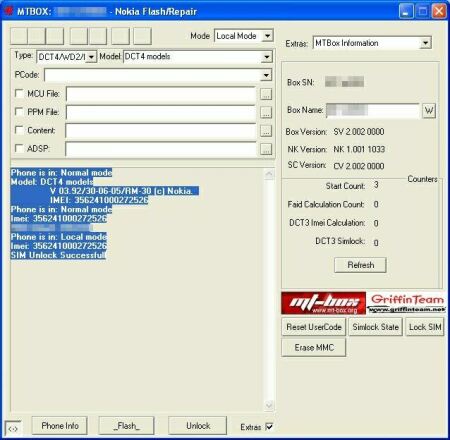Open the Extras MTBox Information dropdown
Image resolution: width=450 pixels, height=440 pixels.
click(x=372, y=43)
